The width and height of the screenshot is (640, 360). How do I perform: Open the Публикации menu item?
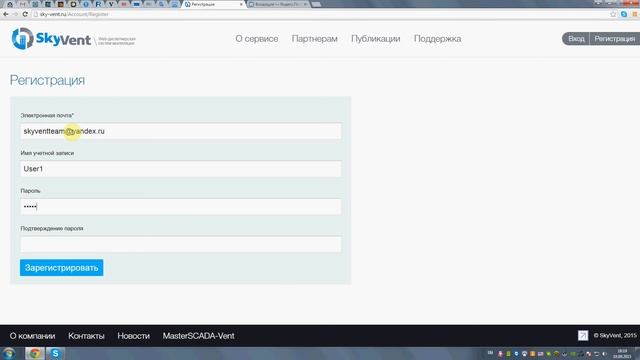tap(376, 39)
